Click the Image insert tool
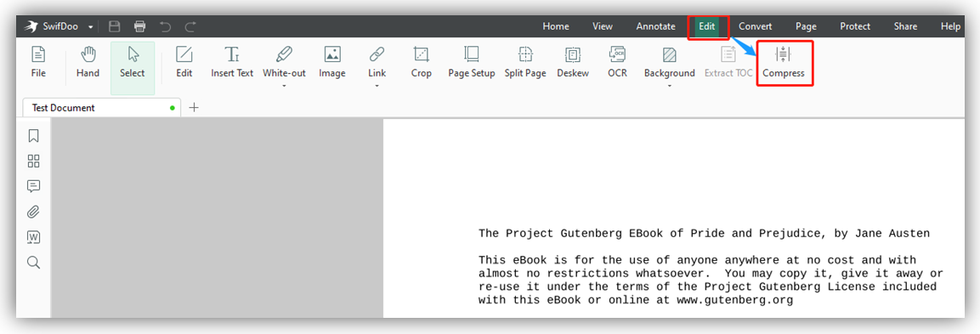 point(331,62)
